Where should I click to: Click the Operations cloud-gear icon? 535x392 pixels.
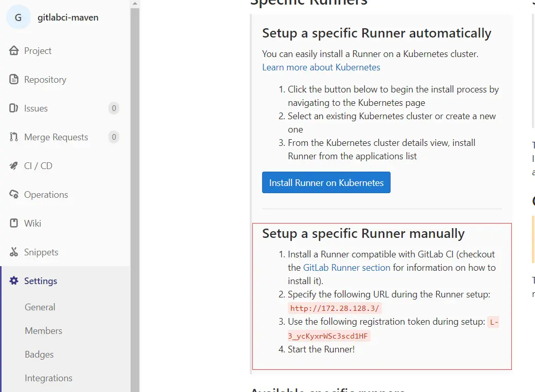(x=14, y=195)
